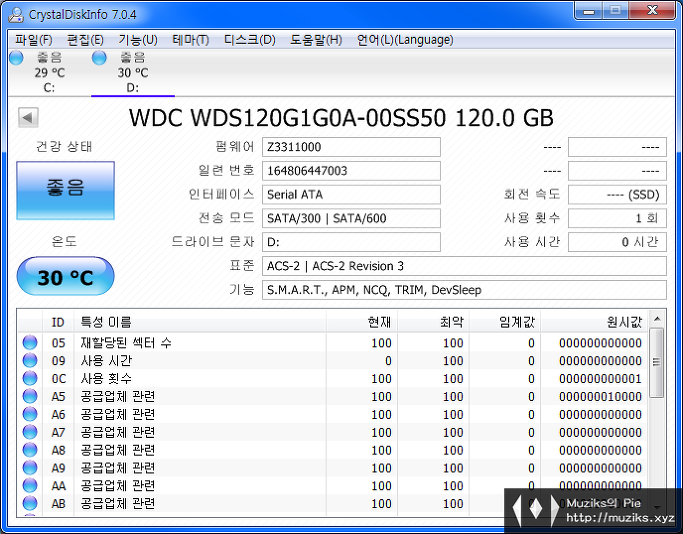Click the 특성 이름 column header

click(200, 322)
